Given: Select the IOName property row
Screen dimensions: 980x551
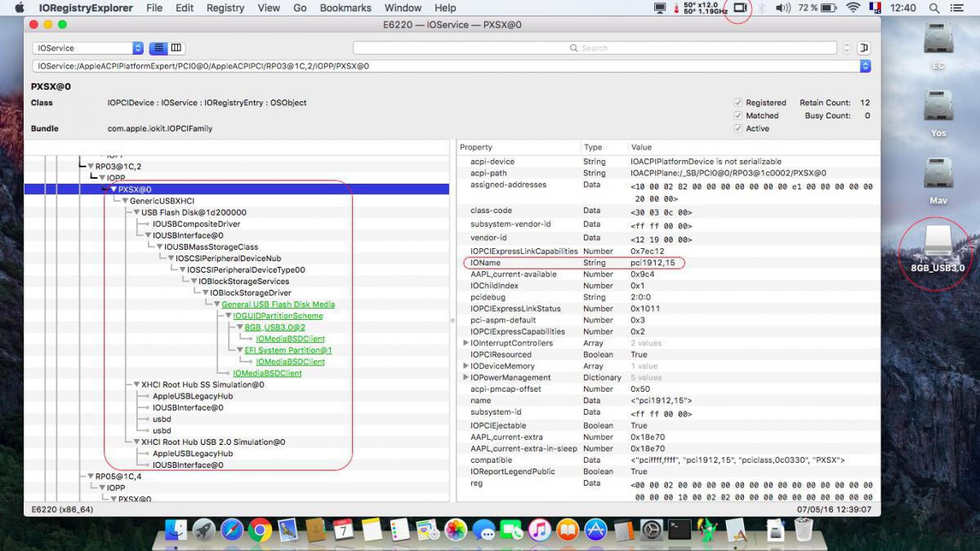Looking at the screenshot, I should [x=668, y=263].
